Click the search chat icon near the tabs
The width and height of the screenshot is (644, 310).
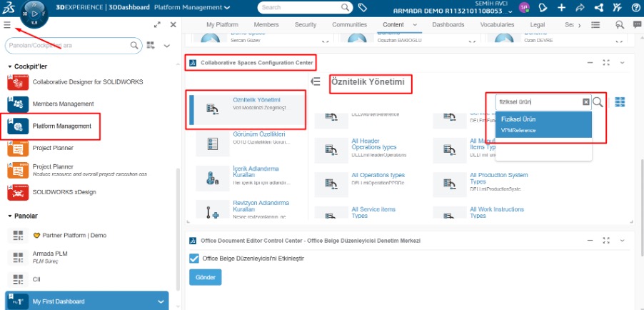click(619, 25)
